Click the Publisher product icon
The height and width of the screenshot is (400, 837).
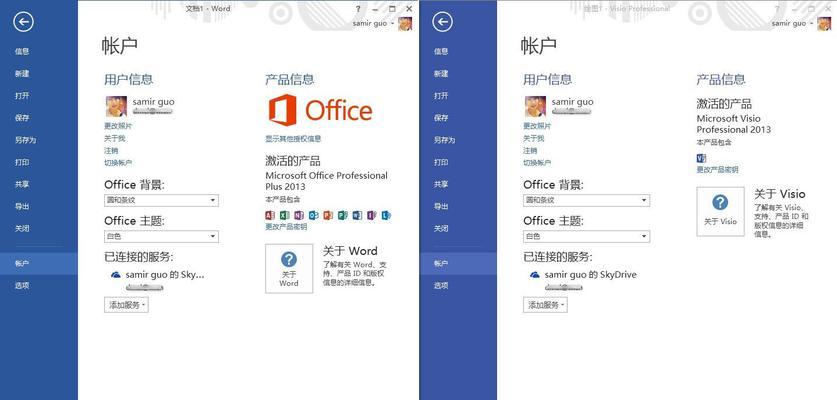pyautogui.click(x=342, y=215)
